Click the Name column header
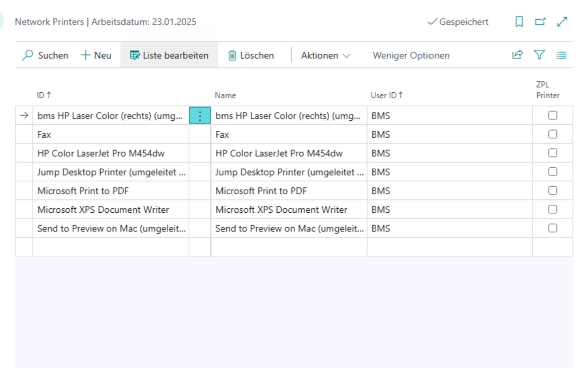 pyautogui.click(x=225, y=95)
